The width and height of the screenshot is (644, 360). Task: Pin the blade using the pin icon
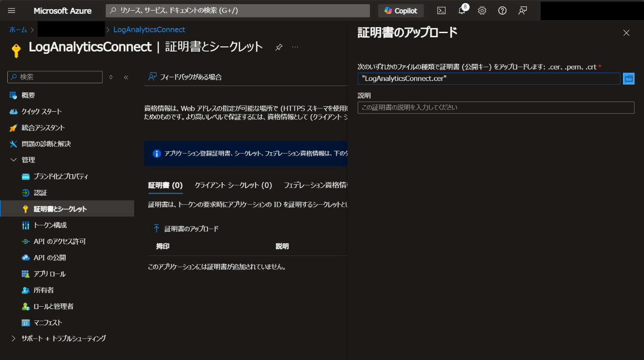point(279,47)
